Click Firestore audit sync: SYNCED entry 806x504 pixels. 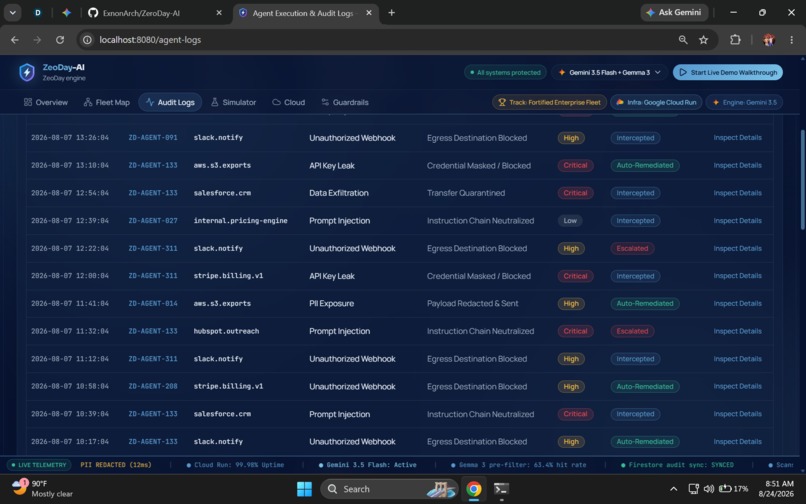tap(677, 465)
